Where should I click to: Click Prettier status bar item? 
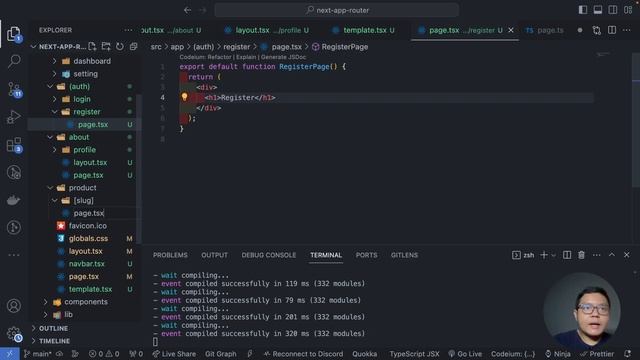coord(597,354)
